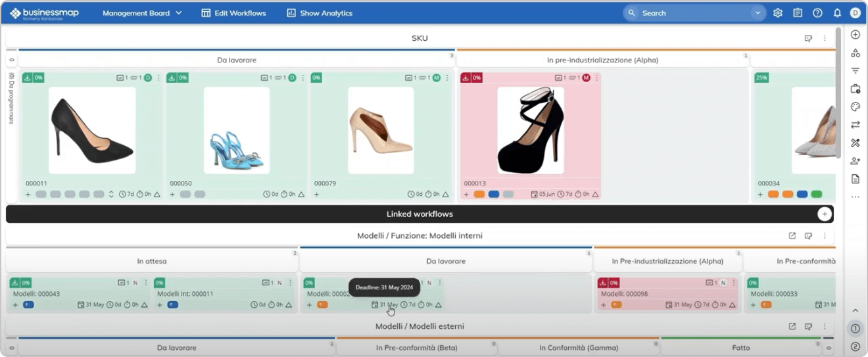Click the first orange tag on card 000013
Screen dimensions: 868x357
click(479, 195)
